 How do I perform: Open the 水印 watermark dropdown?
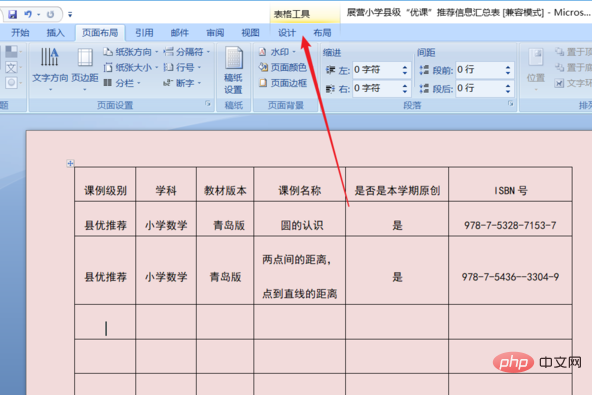(277, 52)
